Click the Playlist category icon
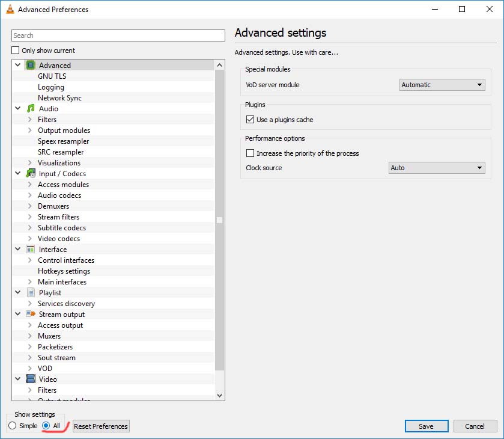 (31, 292)
